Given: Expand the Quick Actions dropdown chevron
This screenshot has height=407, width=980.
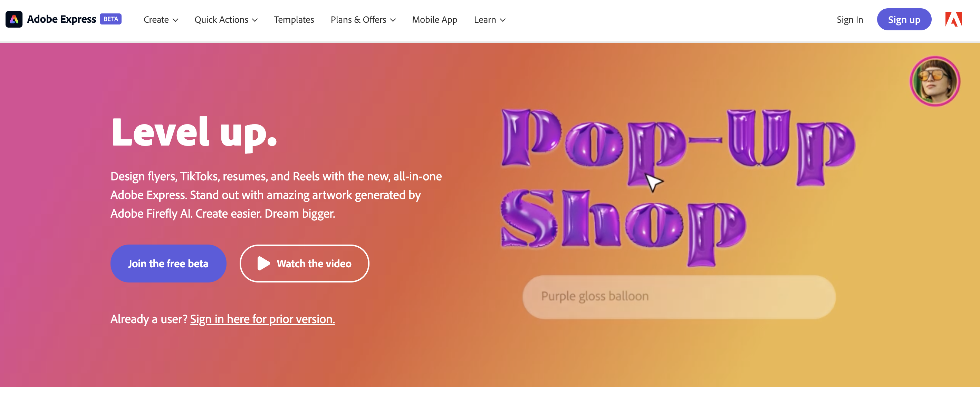Looking at the screenshot, I should click(255, 20).
